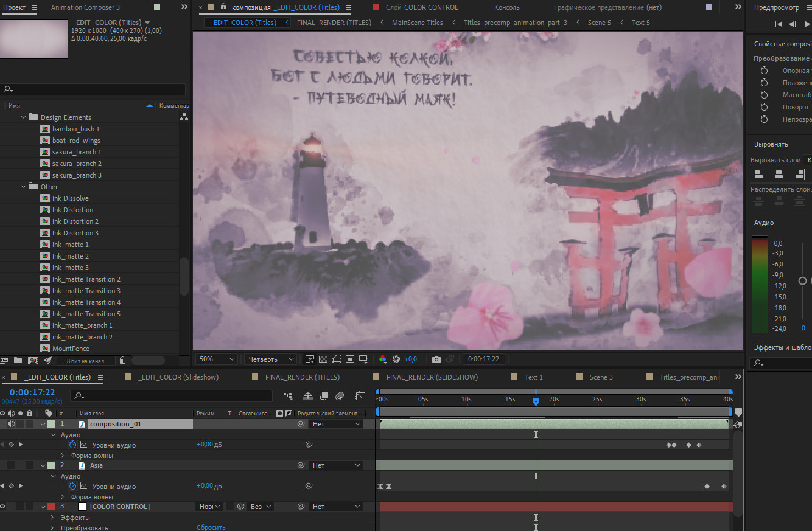Click the 8 бит на канал button
Image resolution: width=812 pixels, height=531 pixels.
[85, 361]
